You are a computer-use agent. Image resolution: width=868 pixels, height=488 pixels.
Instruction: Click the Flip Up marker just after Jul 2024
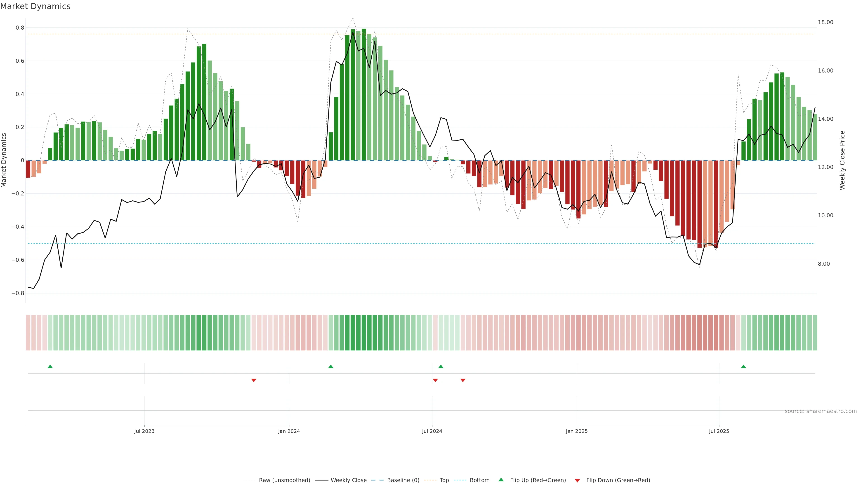441,366
